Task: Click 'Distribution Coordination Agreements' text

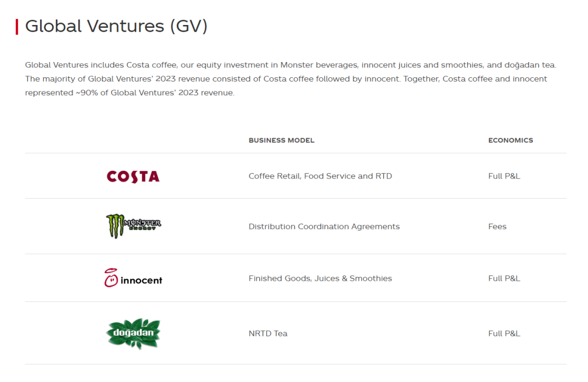Action: pyautogui.click(x=324, y=226)
